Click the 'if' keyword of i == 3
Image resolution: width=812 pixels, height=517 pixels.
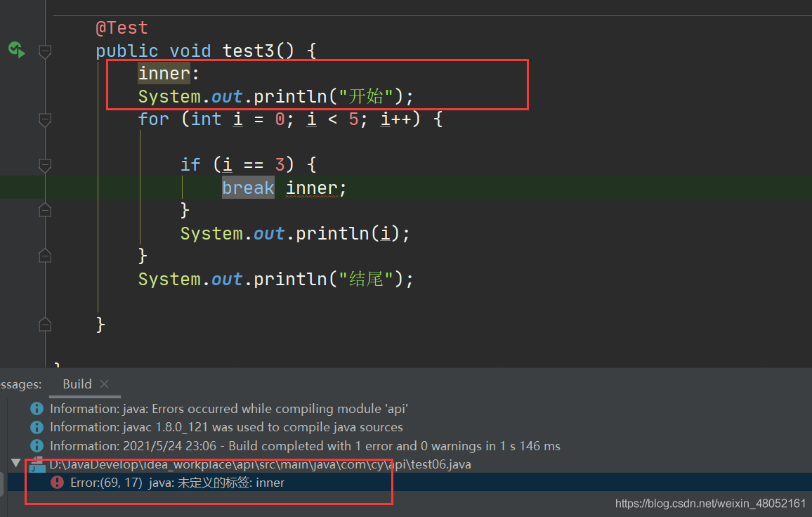pyautogui.click(x=190, y=165)
